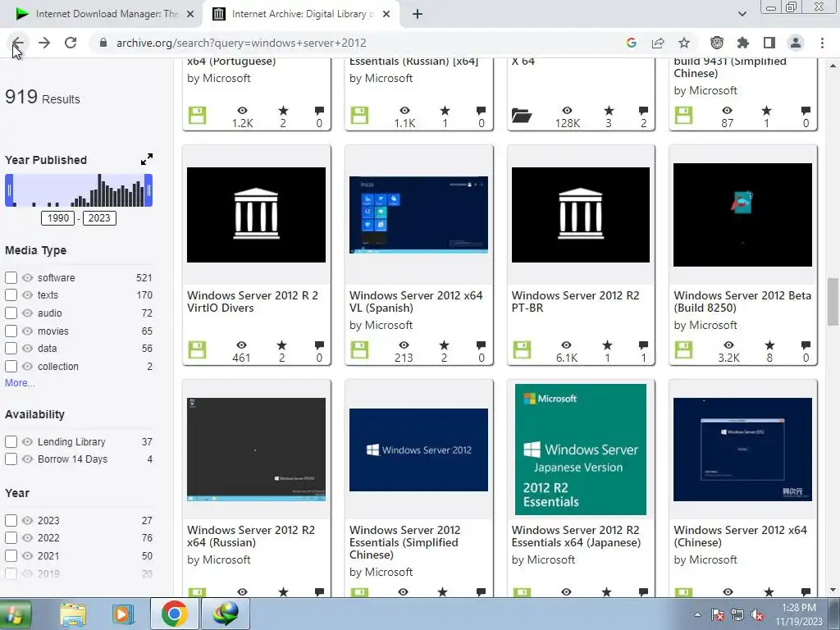Open the tab search chevron
Viewport: 840px width, 630px height.
pos(742,14)
